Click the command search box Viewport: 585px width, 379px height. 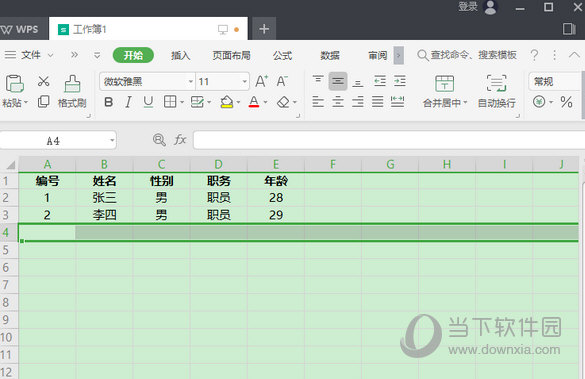point(467,55)
